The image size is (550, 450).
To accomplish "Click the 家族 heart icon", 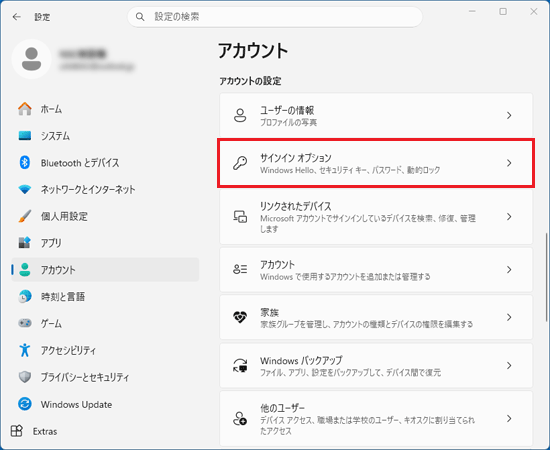I will 240,317.
